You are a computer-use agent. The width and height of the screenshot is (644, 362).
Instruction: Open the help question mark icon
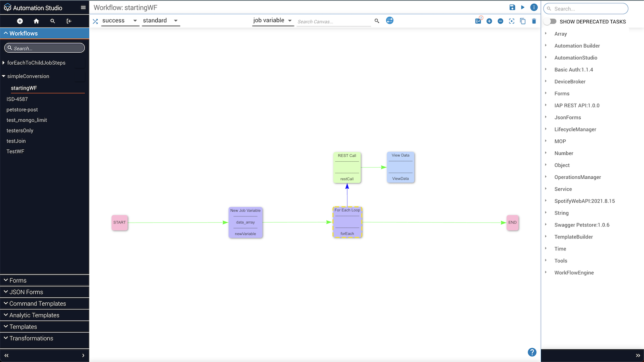click(x=532, y=352)
